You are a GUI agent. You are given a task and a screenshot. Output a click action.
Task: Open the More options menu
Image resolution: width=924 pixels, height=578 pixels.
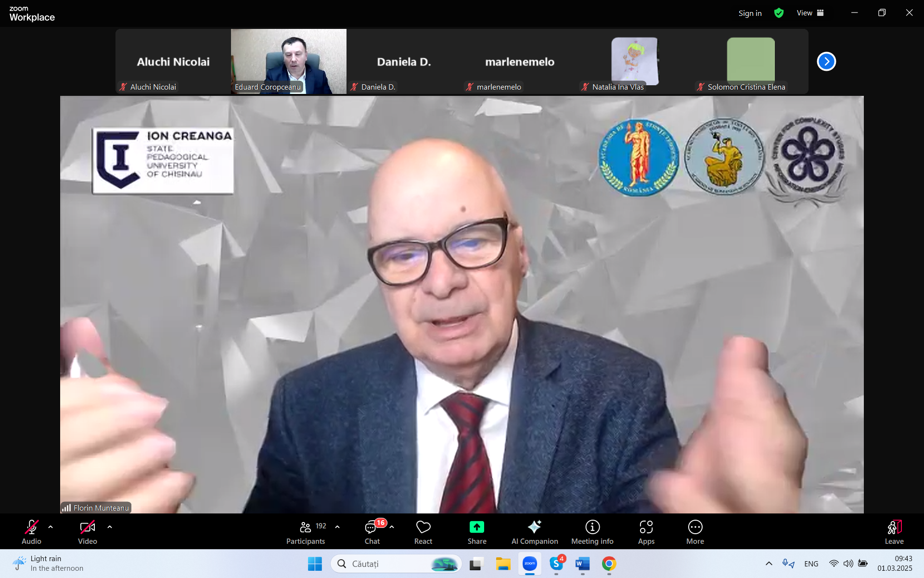[695, 527]
